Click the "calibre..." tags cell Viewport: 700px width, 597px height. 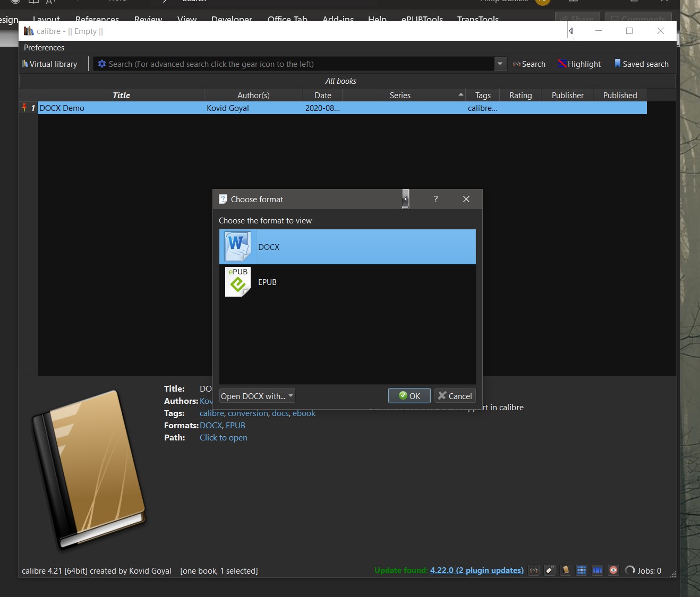[x=483, y=108]
